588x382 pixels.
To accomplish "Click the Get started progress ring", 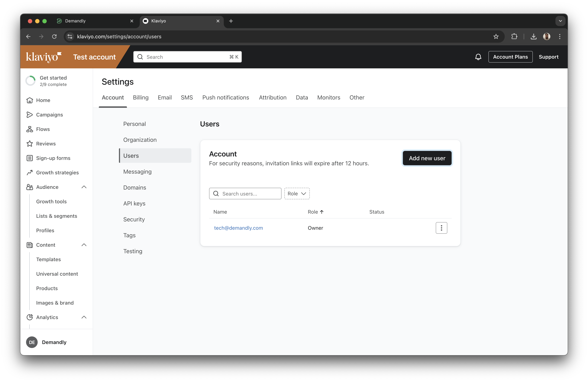I will [x=30, y=80].
